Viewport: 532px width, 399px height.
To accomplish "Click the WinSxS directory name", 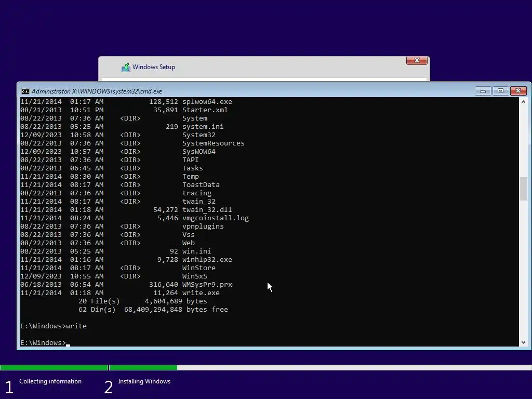I will click(x=194, y=276).
